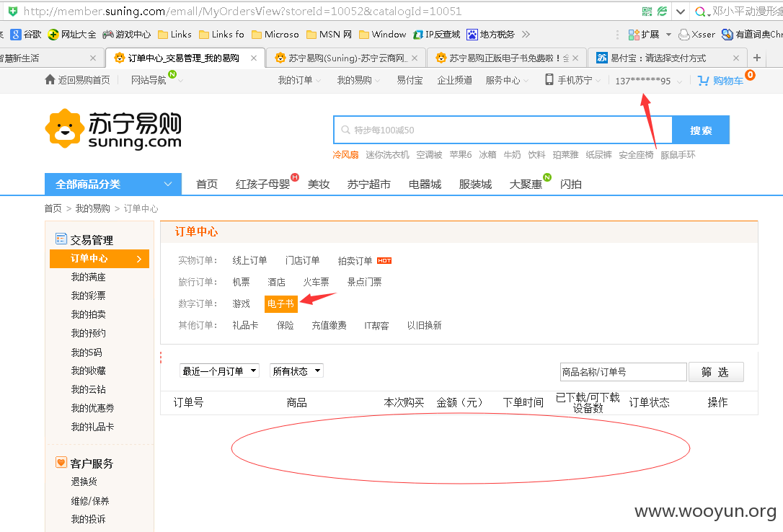
Task: Open the Window bookmark folder
Action: [383, 35]
